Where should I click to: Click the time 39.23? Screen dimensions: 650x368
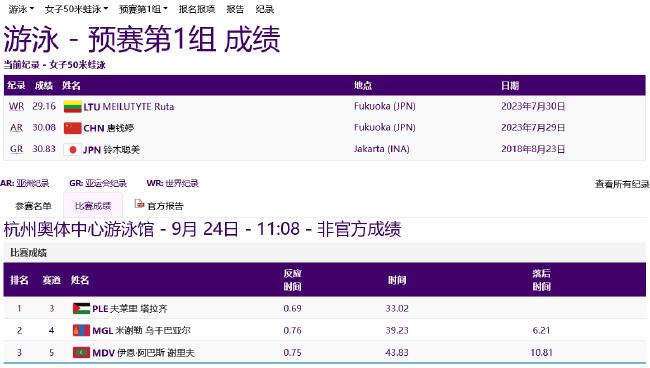pos(397,330)
